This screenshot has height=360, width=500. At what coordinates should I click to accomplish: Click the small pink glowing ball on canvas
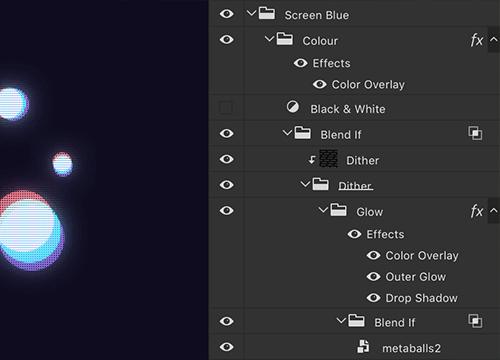(x=62, y=164)
